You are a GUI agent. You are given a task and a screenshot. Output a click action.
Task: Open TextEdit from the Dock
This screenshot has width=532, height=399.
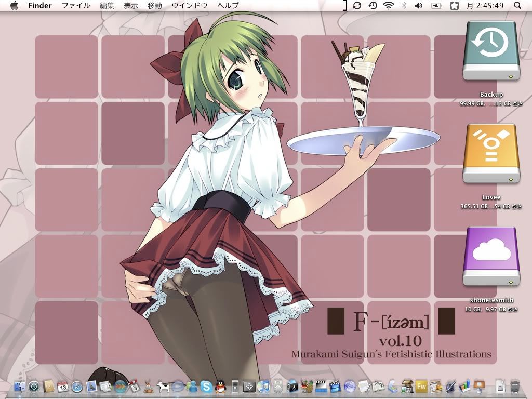[x=364, y=387]
